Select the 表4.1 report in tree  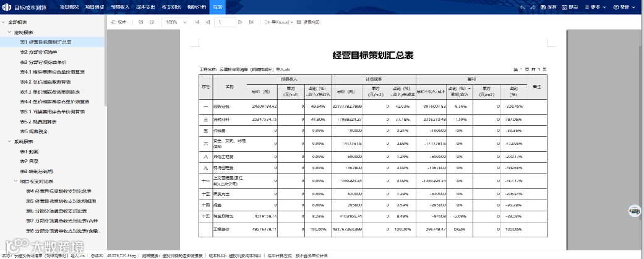pos(52,71)
